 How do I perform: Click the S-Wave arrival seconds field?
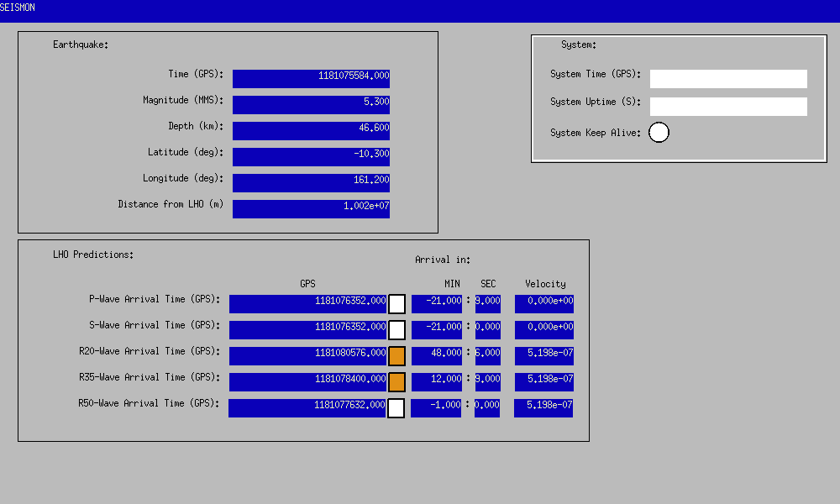click(487, 330)
